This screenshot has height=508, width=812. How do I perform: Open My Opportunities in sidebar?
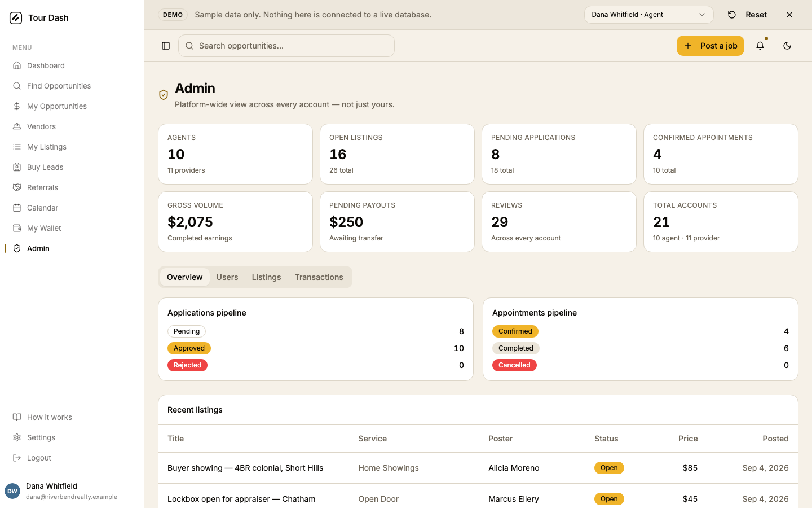[72, 106]
